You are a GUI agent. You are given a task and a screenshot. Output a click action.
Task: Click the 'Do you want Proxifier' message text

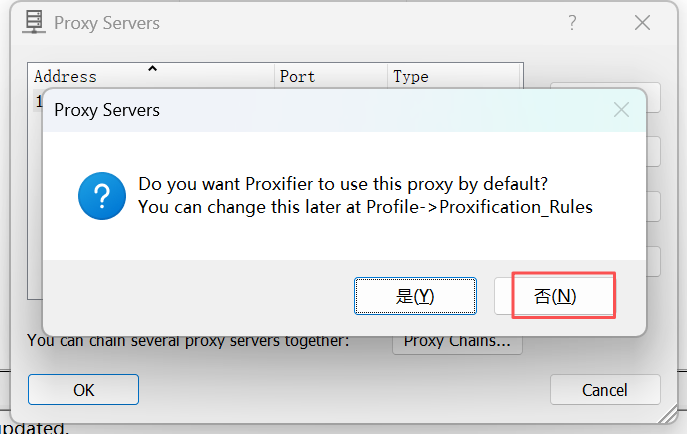(343, 184)
